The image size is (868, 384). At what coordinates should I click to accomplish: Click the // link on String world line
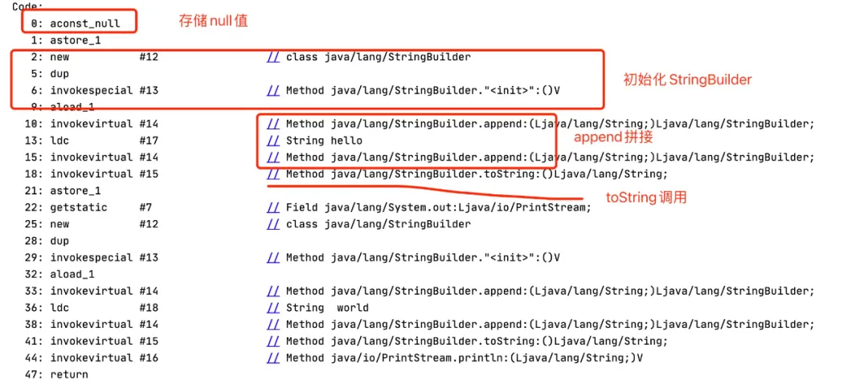[x=272, y=308]
